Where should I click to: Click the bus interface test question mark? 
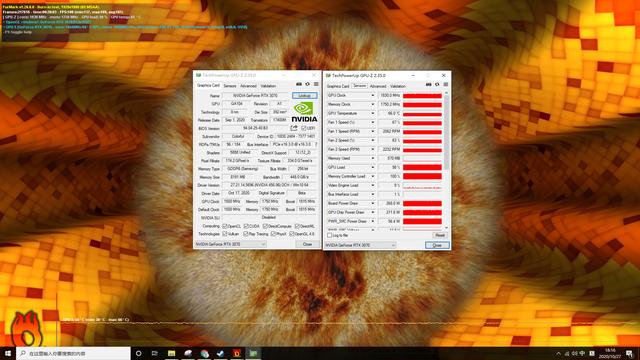[316, 144]
